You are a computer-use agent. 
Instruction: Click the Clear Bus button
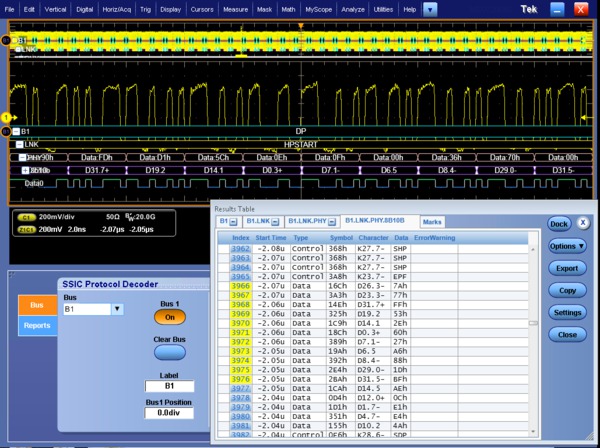(170, 352)
